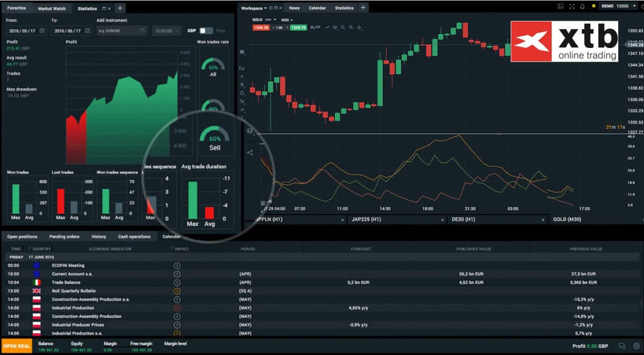Close the JAP225 (H1) chart tab
The width and height of the screenshot is (644, 355).
[x=442, y=220]
